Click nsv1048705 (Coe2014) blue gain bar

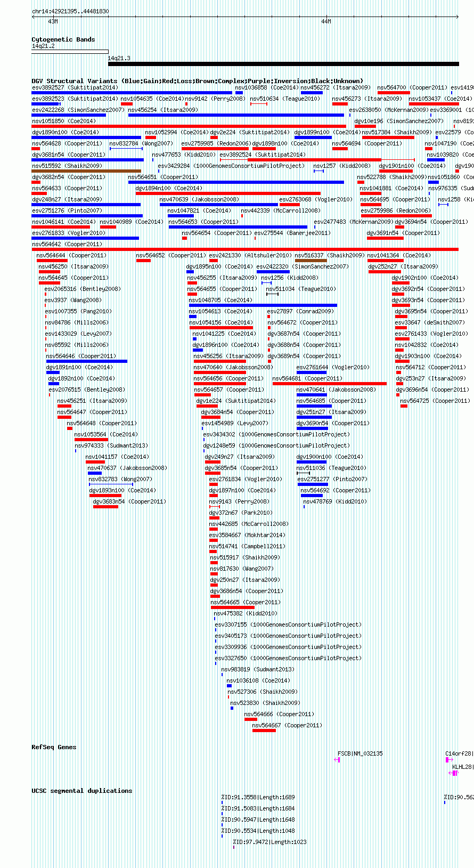(263, 305)
